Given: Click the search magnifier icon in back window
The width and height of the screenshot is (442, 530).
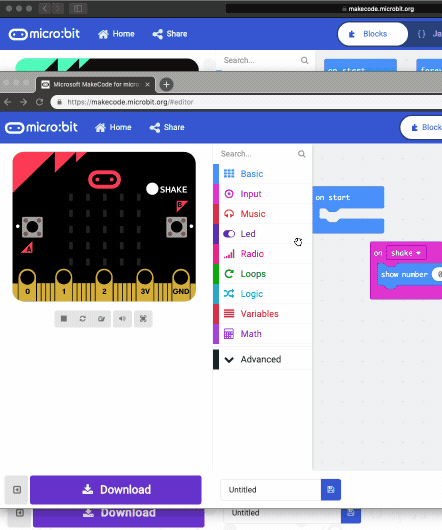Looking at the screenshot, I should click(x=304, y=61).
